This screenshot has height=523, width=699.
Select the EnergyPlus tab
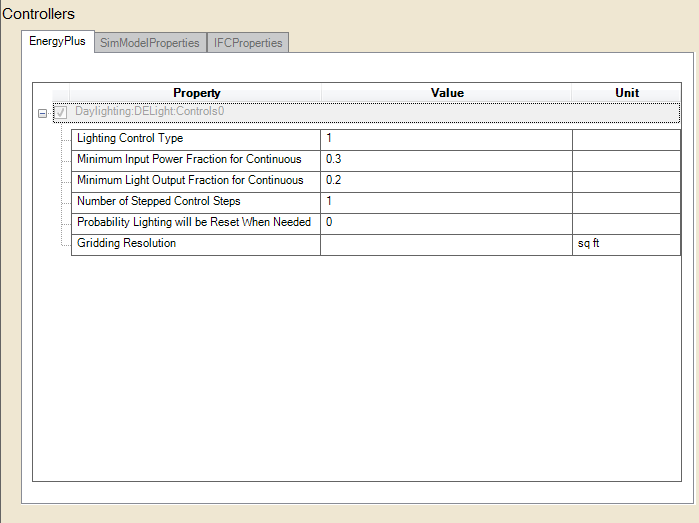pyautogui.click(x=57, y=42)
